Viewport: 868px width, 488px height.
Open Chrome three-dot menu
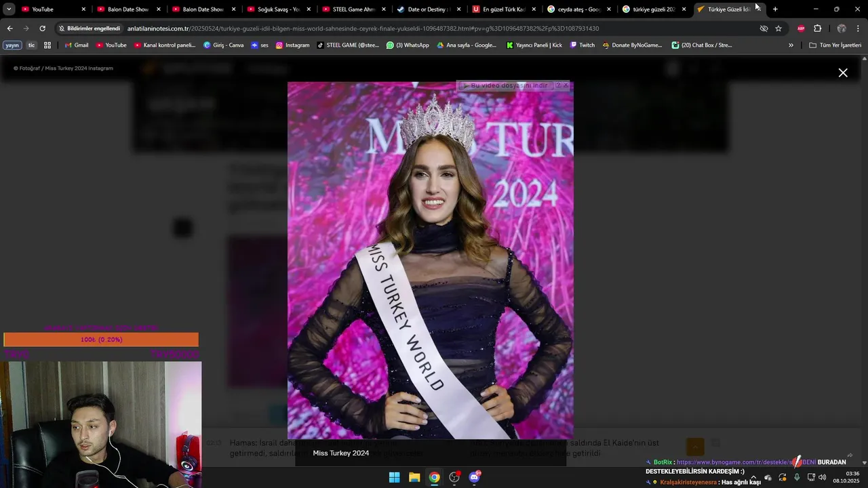tap(859, 28)
